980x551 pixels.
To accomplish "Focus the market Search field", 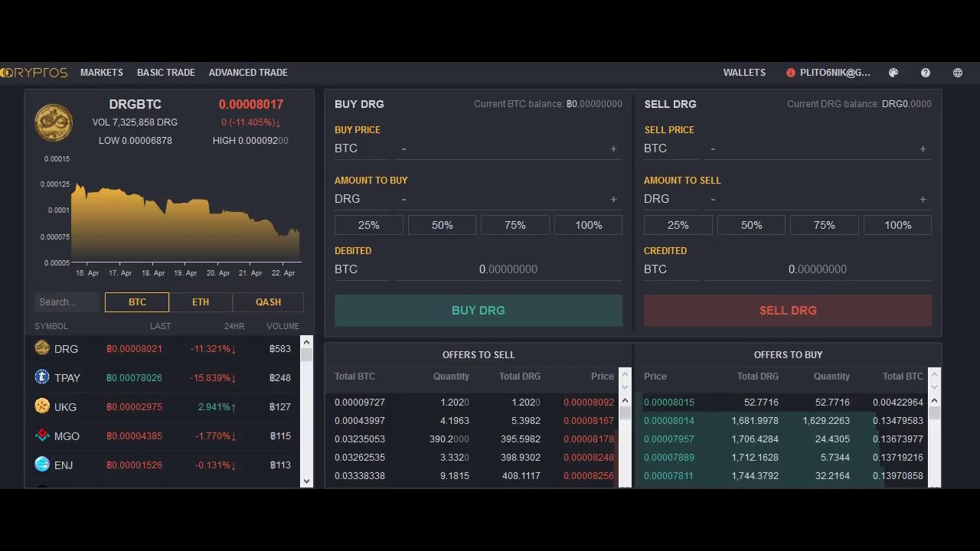I will click(x=69, y=302).
